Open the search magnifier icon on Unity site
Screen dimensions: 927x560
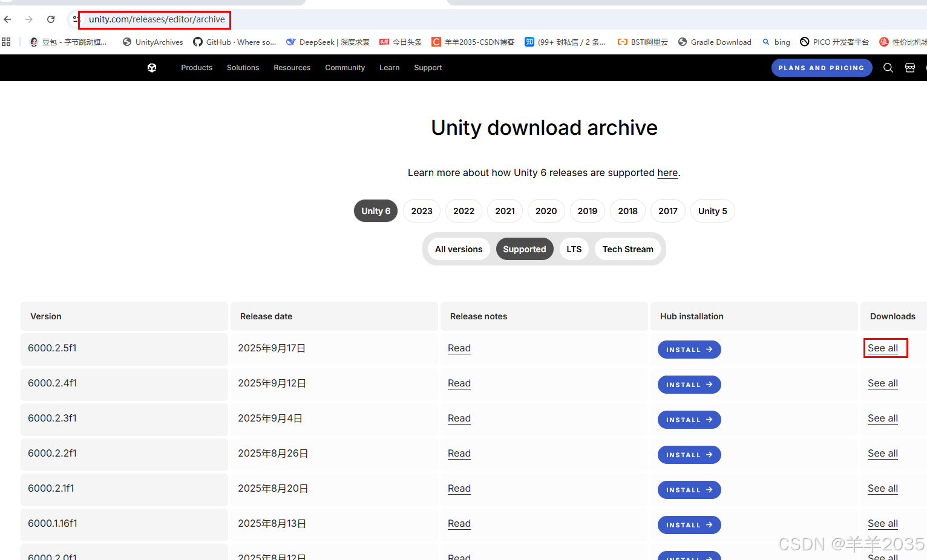pyautogui.click(x=888, y=68)
